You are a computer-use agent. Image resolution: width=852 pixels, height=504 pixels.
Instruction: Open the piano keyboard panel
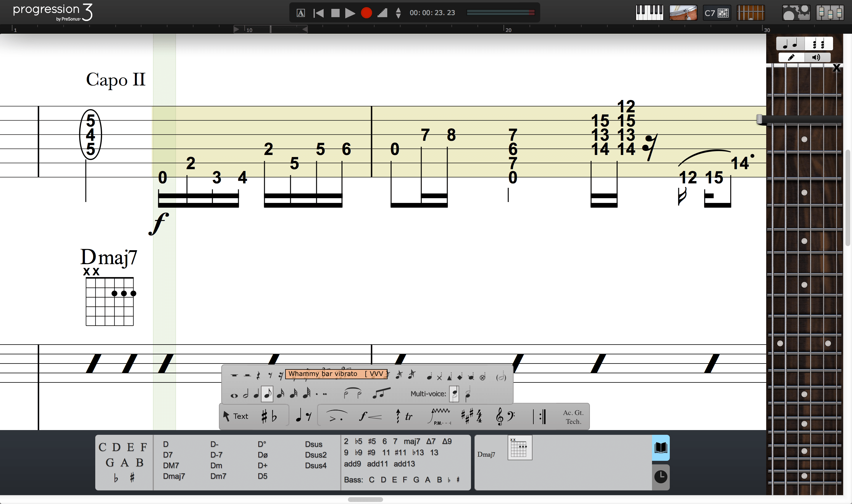(x=649, y=13)
